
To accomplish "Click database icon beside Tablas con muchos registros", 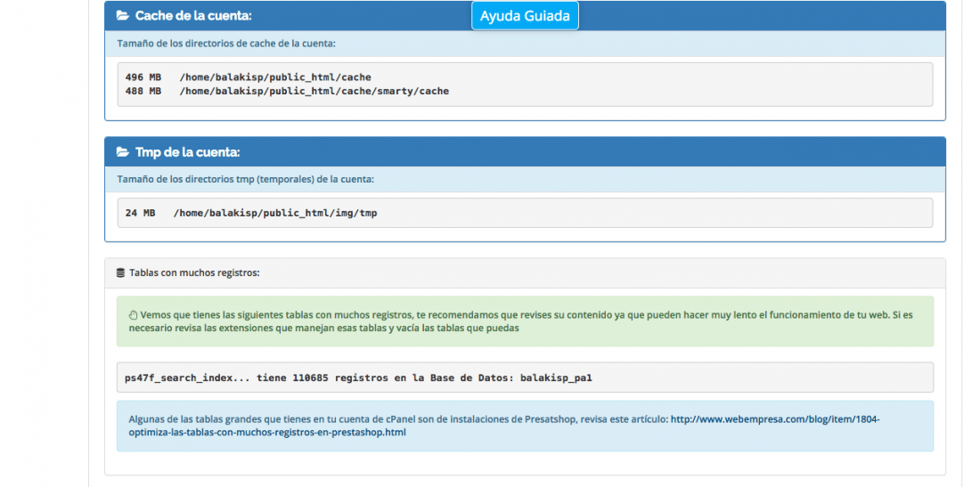I will click(120, 272).
